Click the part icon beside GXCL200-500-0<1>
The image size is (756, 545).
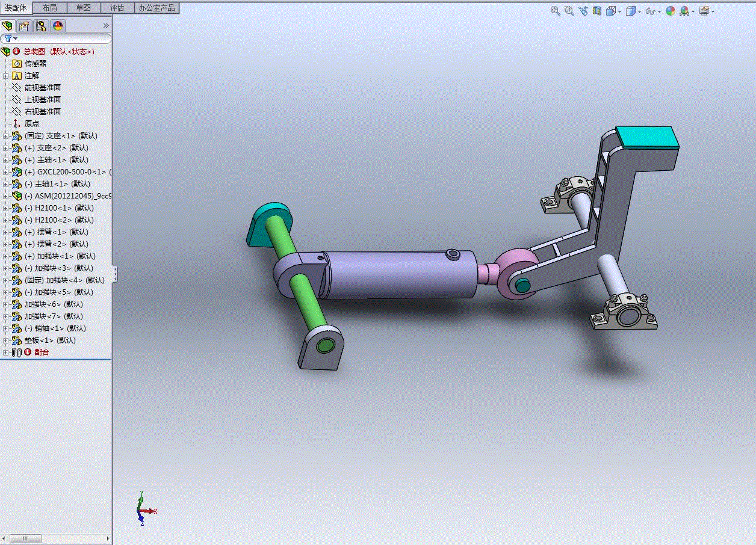tap(17, 171)
